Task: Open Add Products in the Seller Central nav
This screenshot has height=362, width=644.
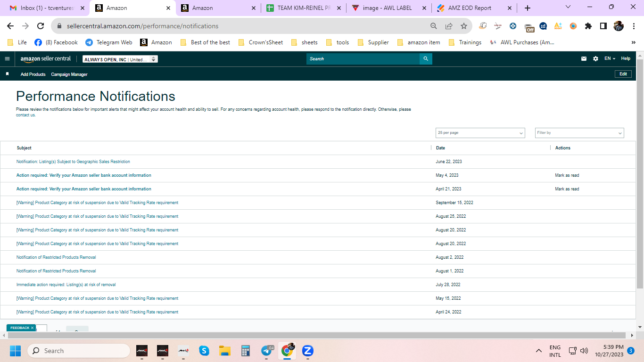Action: [33, 74]
